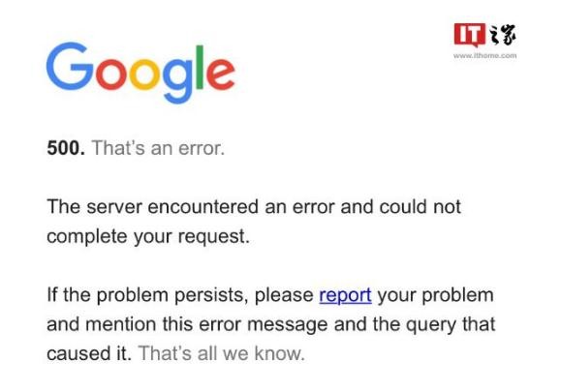Screen dimensions: 561x392
Task: Click the gray "That's all we know." text
Action: pos(222,353)
